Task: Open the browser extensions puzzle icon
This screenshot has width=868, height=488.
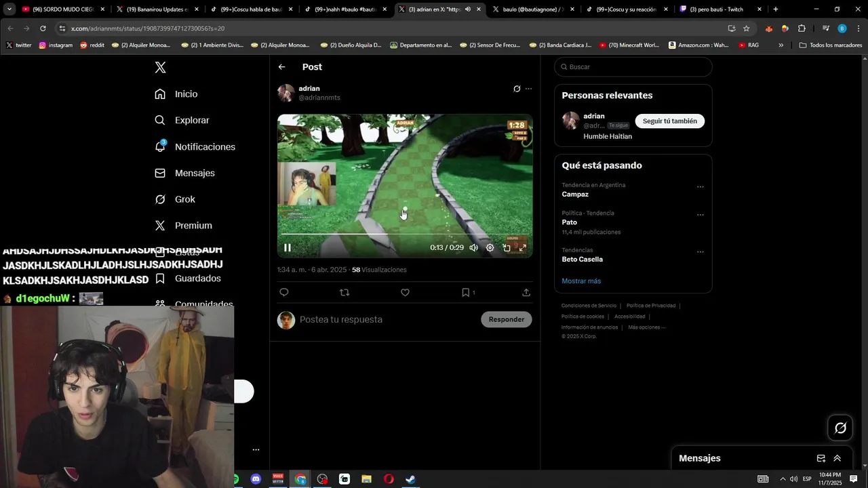Action: click(802, 28)
